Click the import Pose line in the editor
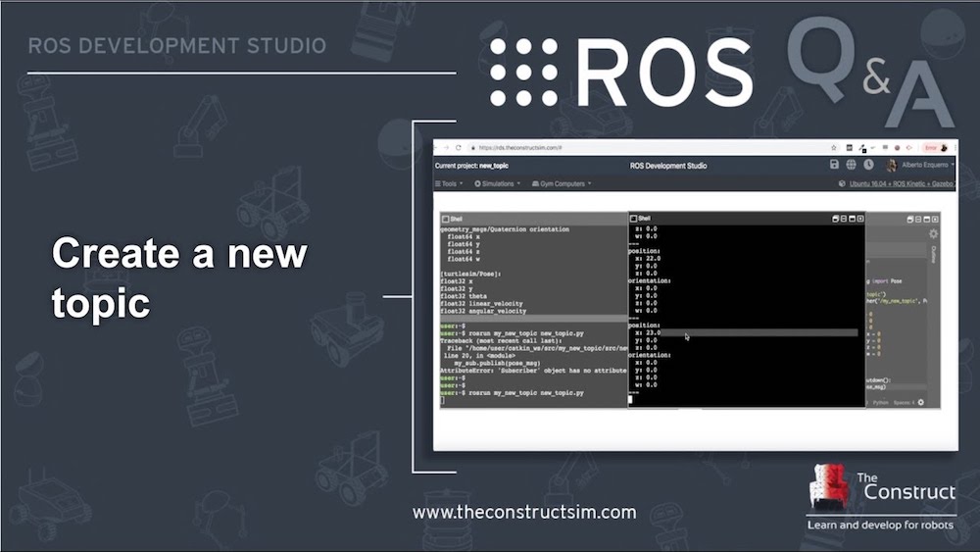Viewport: 980px width, 552px height. pyautogui.click(x=886, y=281)
